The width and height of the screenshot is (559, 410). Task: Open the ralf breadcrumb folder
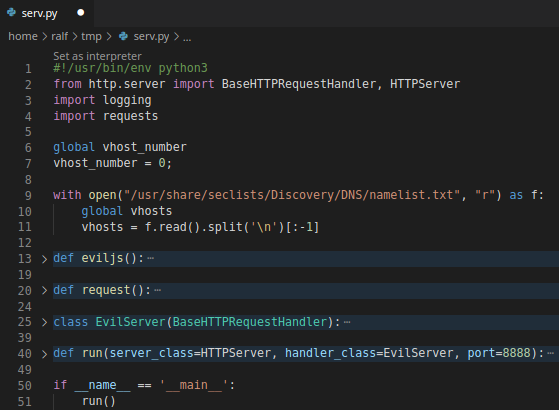60,36
